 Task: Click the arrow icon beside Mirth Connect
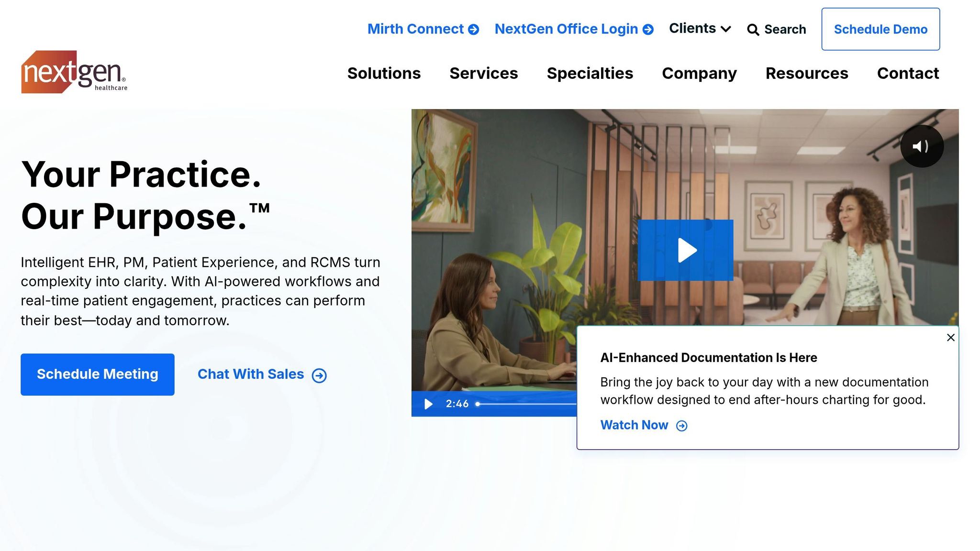tap(474, 30)
